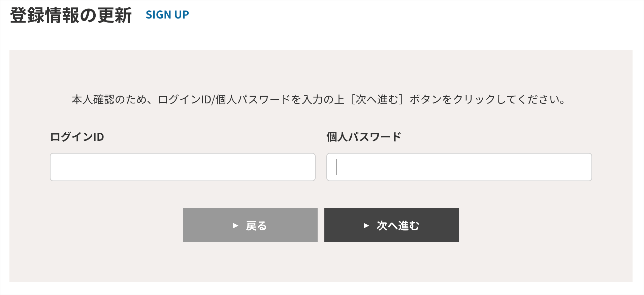The image size is (644, 295).
Task: Click the triangle icon beside 戻る
Action: pos(235,226)
